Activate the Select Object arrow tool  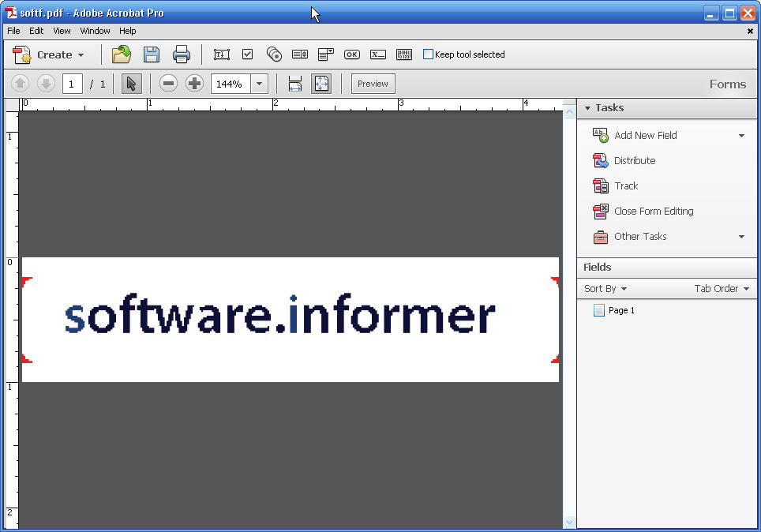(x=132, y=84)
